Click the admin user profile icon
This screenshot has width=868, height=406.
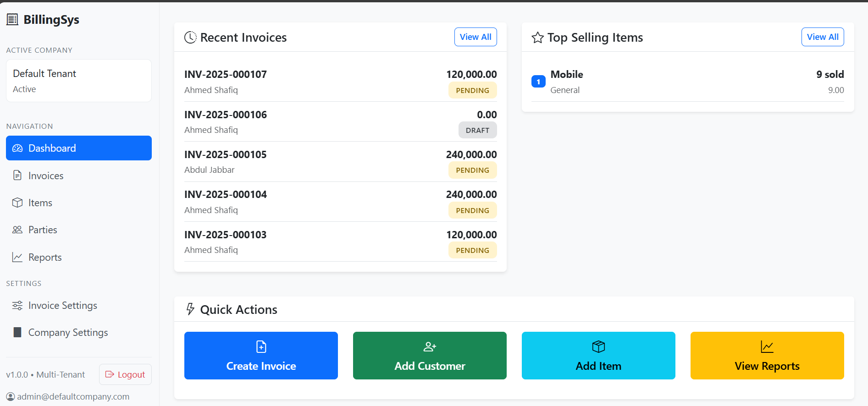tap(11, 396)
